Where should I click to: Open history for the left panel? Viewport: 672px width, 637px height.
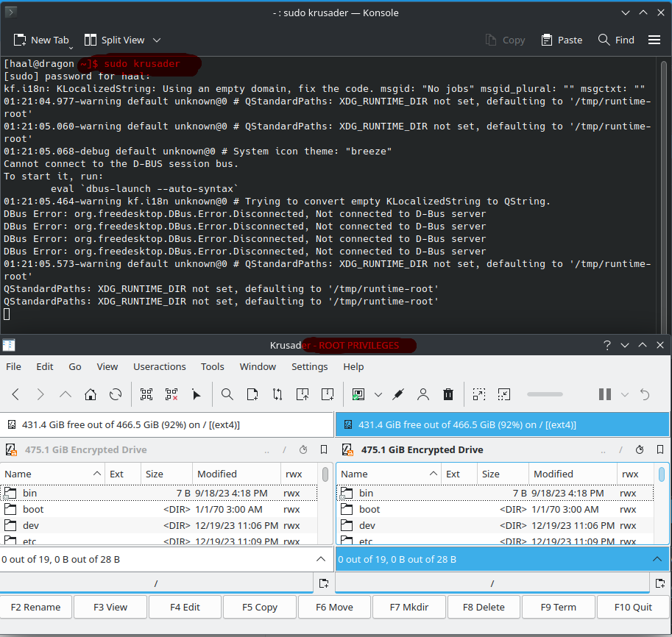[303, 449]
